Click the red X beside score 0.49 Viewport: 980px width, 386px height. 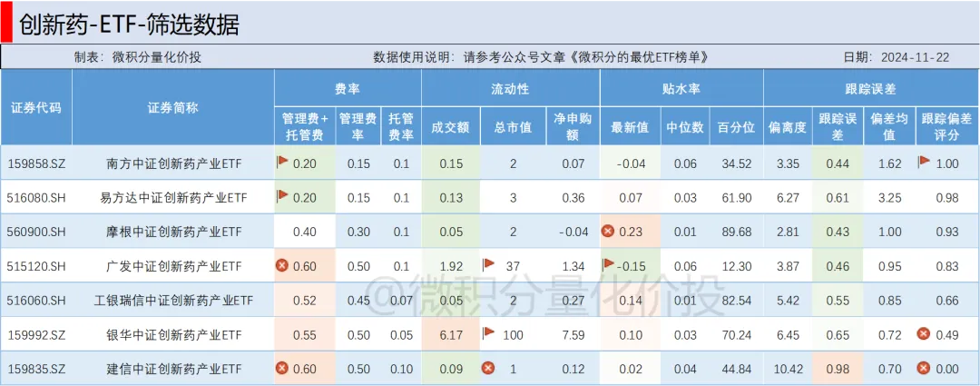pyautogui.click(x=925, y=333)
